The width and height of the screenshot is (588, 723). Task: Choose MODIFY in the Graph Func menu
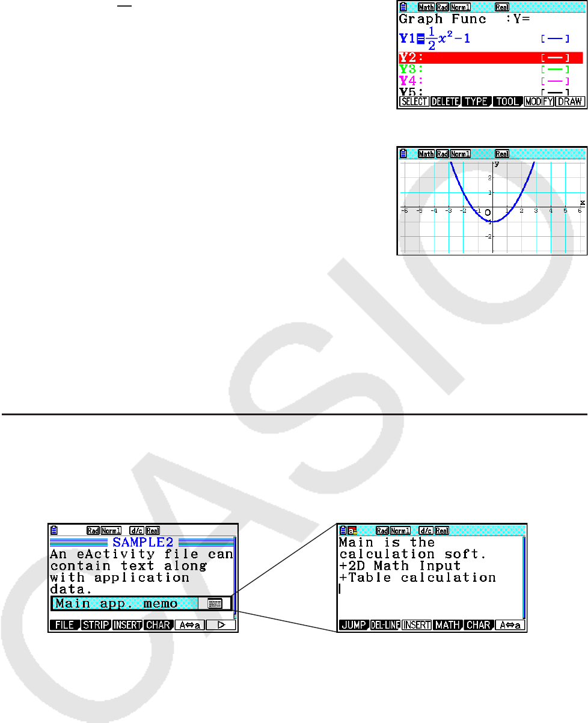tap(539, 102)
